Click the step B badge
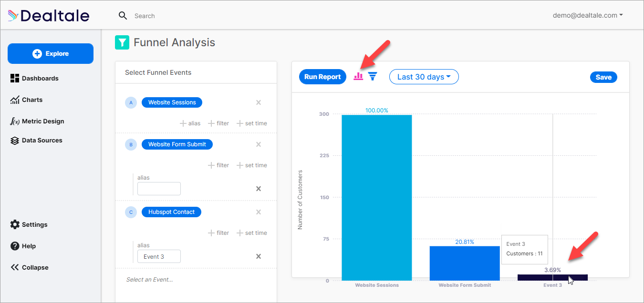The width and height of the screenshot is (644, 303). click(x=131, y=144)
